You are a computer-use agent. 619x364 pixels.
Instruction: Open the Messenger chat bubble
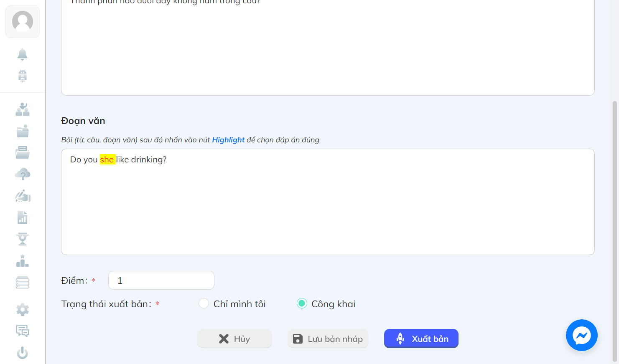(x=582, y=335)
